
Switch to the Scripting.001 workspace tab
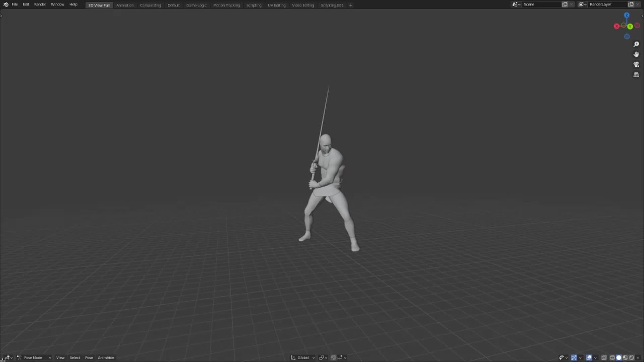332,5
